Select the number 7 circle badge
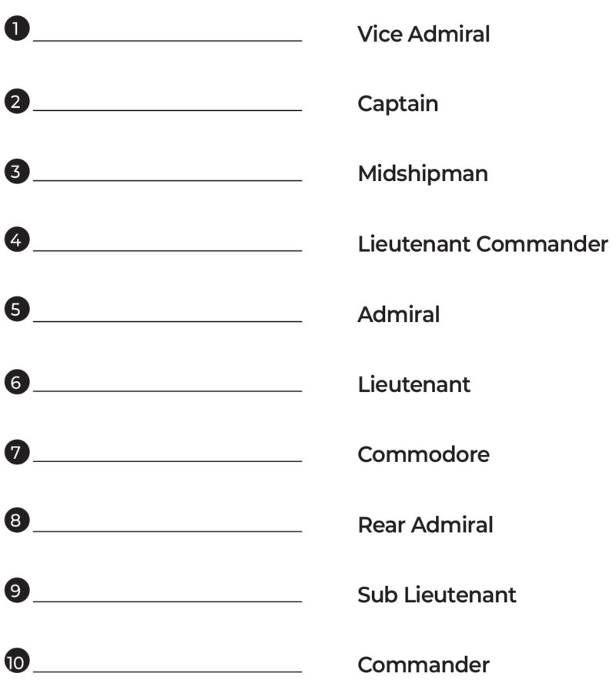This screenshot has height=690, width=616. [17, 452]
